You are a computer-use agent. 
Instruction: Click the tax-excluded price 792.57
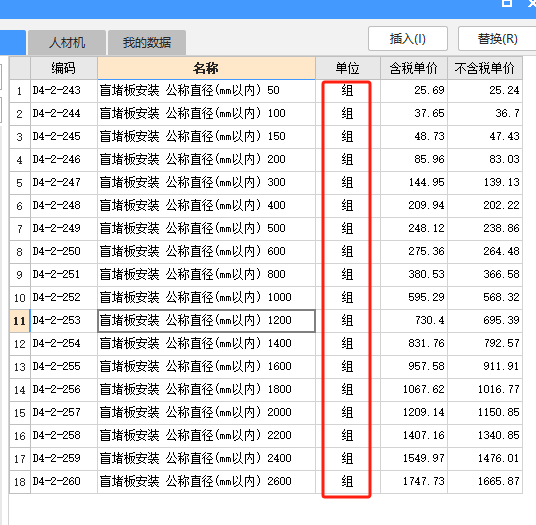pyautogui.click(x=485, y=344)
